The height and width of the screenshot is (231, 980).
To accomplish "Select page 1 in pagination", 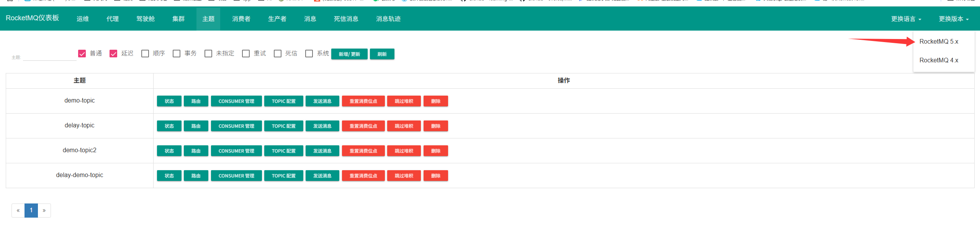I will (31, 210).
